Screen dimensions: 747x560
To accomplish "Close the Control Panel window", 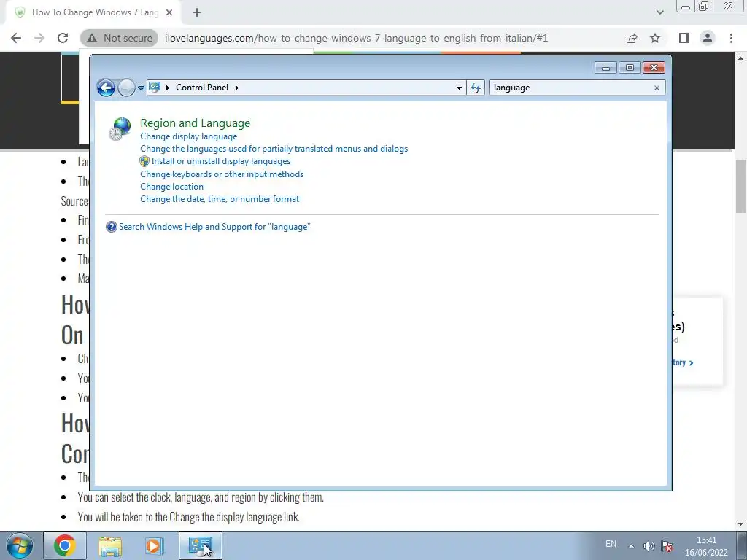I will (x=654, y=68).
